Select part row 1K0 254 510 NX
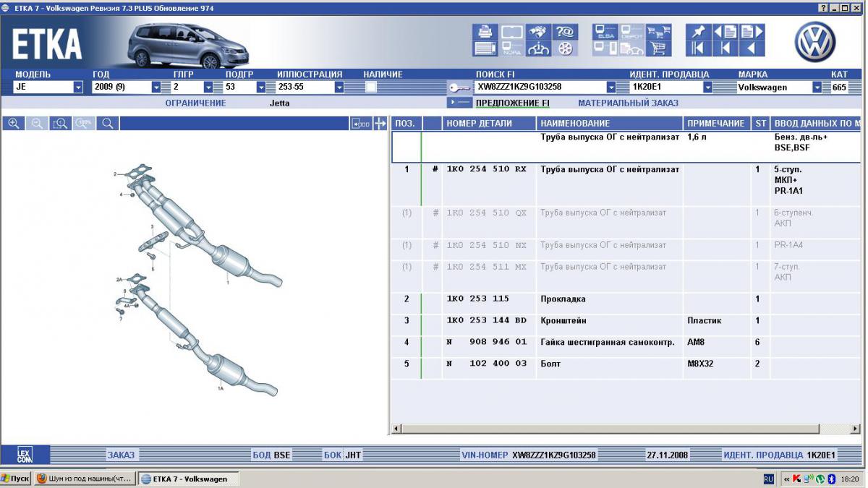The width and height of the screenshot is (868, 488). (x=626, y=249)
